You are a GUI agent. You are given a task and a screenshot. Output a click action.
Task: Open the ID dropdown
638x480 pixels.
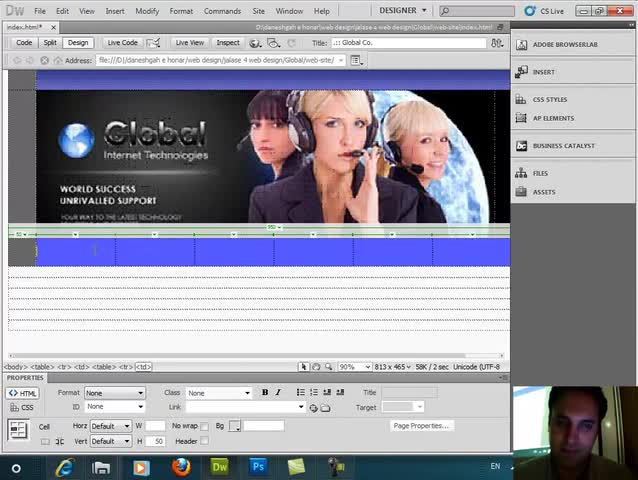pyautogui.click(x=115, y=407)
